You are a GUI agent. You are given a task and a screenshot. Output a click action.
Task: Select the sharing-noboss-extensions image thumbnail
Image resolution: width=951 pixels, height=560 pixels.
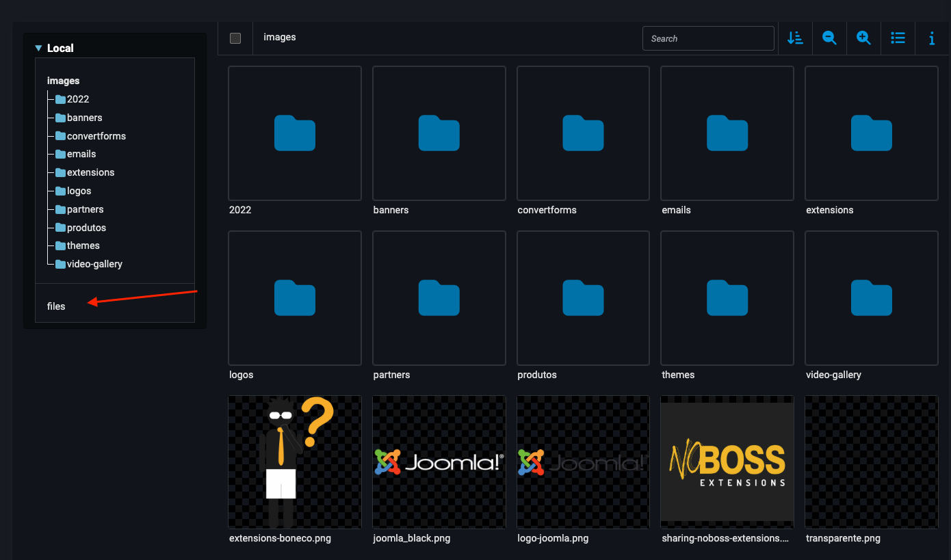point(727,462)
